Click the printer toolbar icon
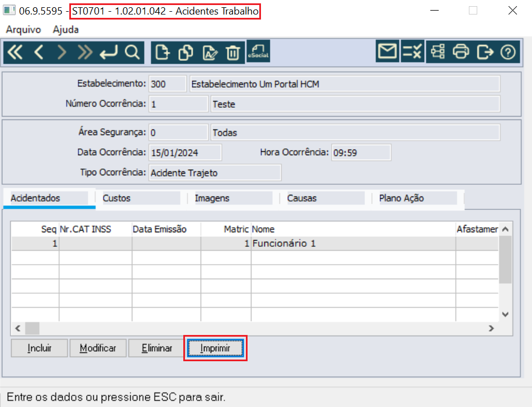 (x=460, y=52)
